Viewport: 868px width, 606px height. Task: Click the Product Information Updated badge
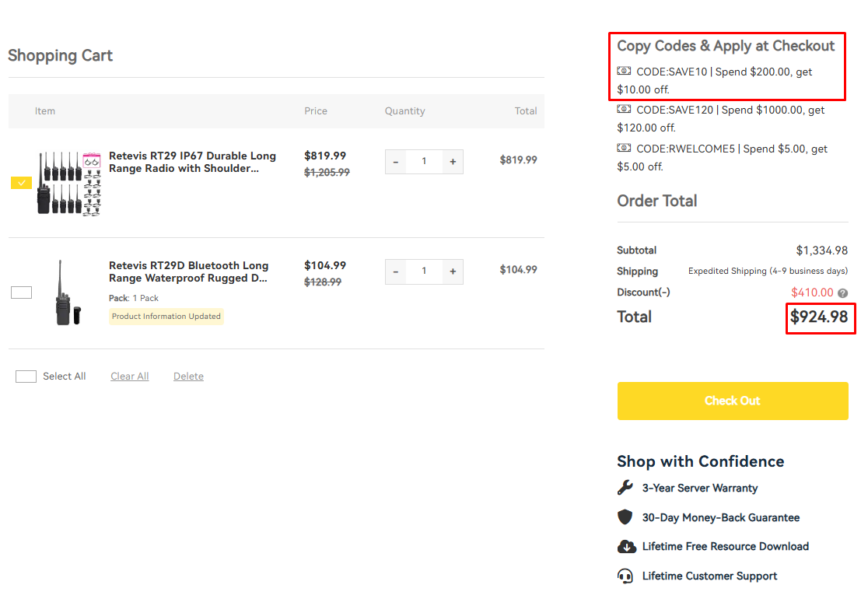[166, 317]
